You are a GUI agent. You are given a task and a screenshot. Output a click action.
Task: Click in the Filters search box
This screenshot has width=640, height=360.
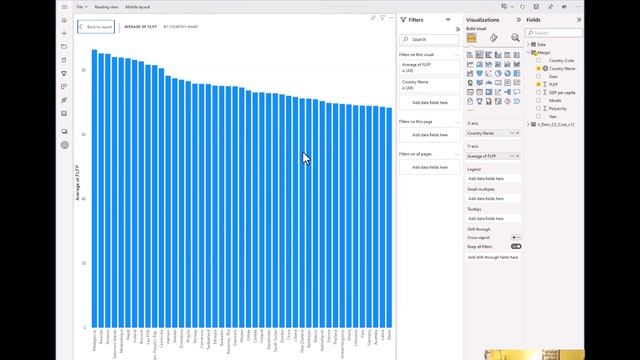coord(429,39)
